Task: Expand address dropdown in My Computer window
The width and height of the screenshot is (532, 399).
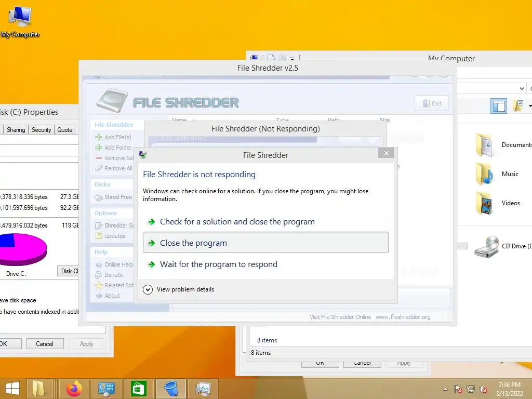Action: click(x=522, y=88)
